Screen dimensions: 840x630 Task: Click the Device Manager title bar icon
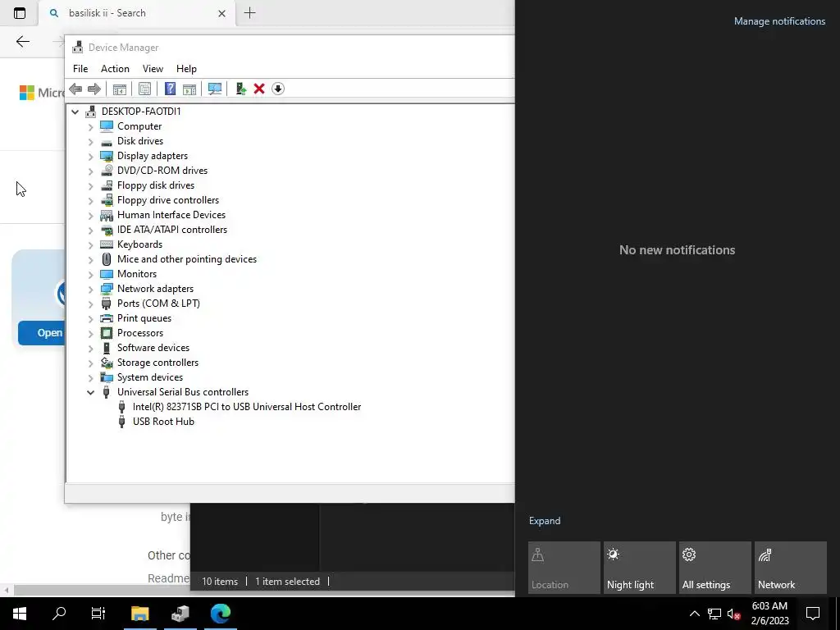[x=78, y=47]
